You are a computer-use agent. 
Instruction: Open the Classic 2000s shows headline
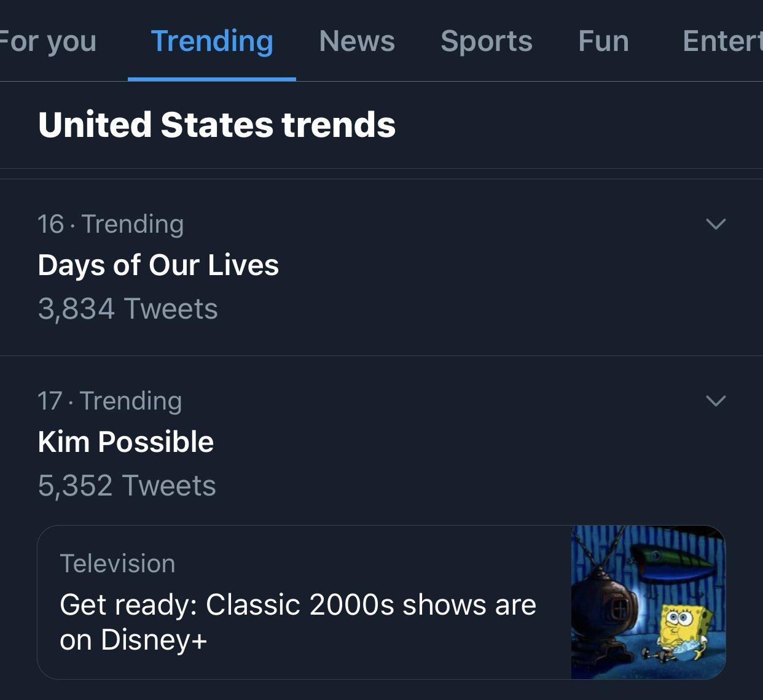coord(298,605)
